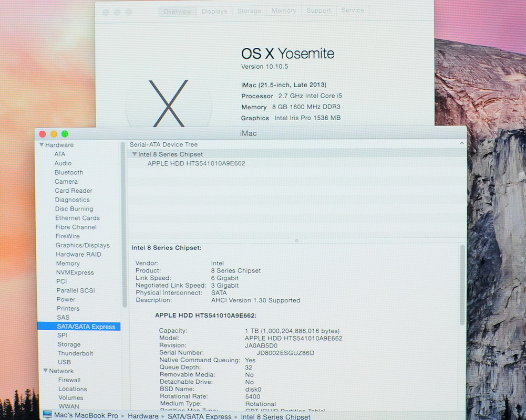Image resolution: width=526 pixels, height=420 pixels.
Task: Select Diagnostics in the sidebar
Action: pos(73,200)
